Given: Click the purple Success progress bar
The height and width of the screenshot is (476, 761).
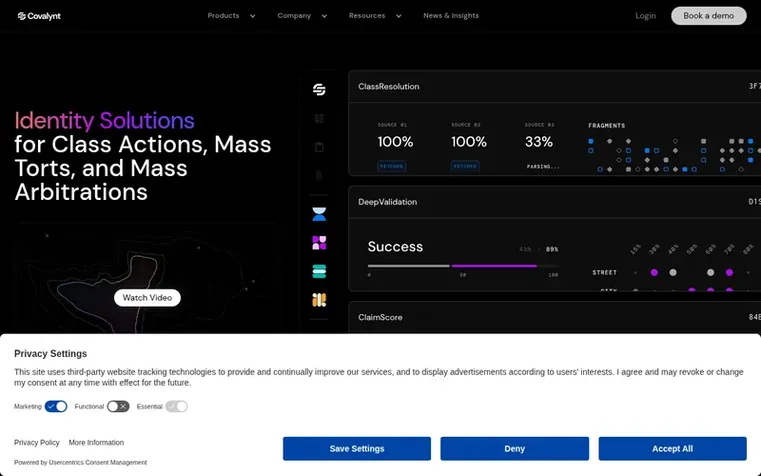Looking at the screenshot, I should [x=494, y=266].
